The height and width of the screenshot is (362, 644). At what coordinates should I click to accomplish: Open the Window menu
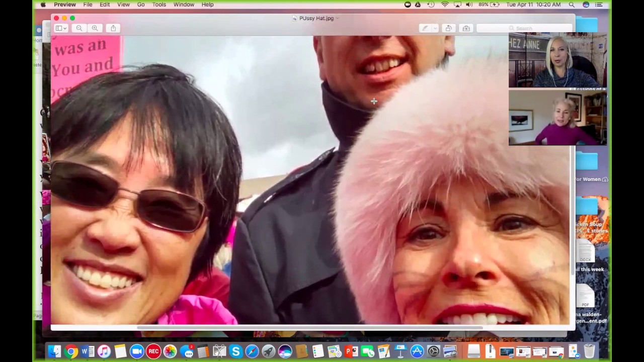[184, 5]
